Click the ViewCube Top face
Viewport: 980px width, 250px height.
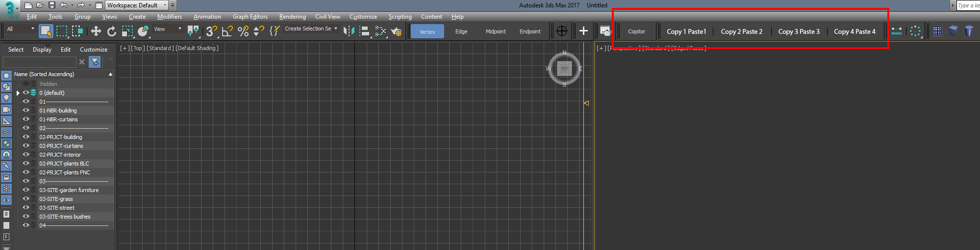pyautogui.click(x=564, y=68)
